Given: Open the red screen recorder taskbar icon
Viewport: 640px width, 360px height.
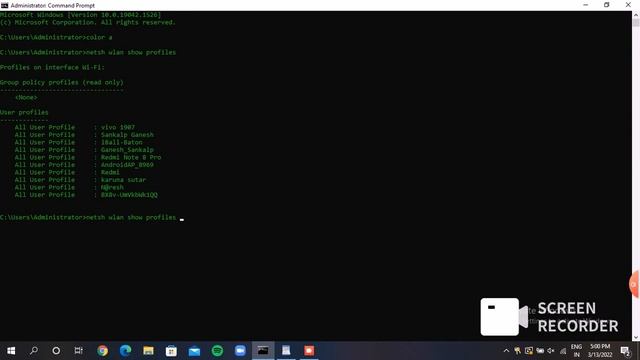Looking at the screenshot, I should [309, 351].
